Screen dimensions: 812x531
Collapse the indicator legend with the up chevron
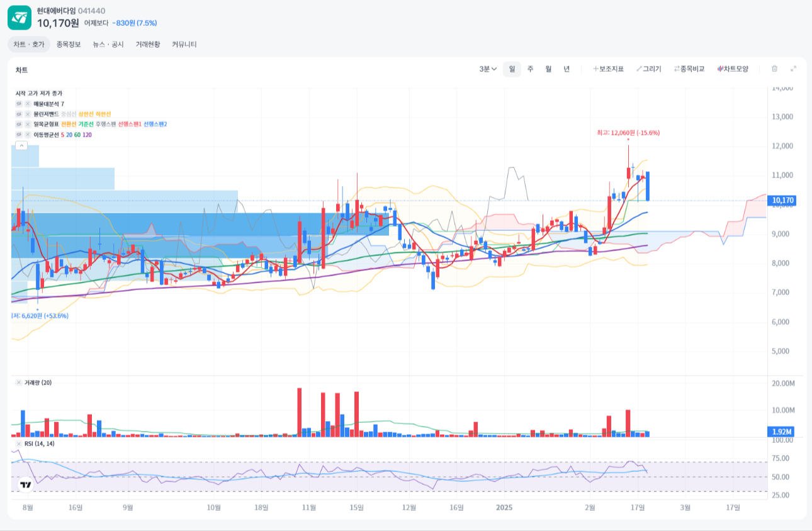pyautogui.click(x=21, y=145)
